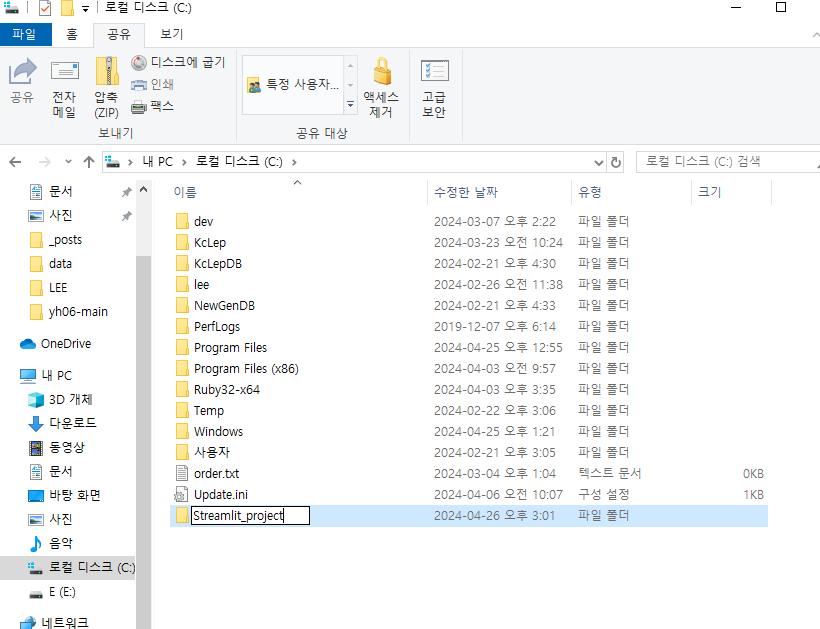820x629 pixels.
Task: Switch to the 보기 ribbon tab
Action: click(172, 35)
